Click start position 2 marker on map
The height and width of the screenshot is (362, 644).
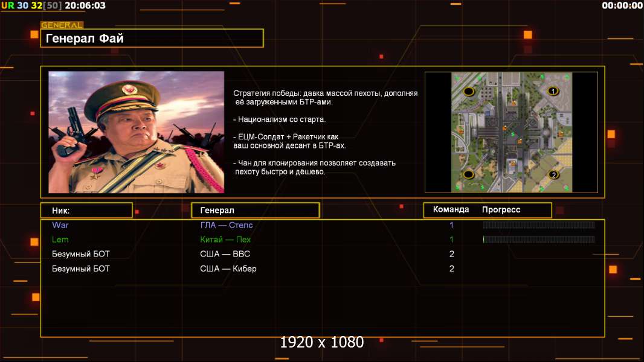point(553,175)
